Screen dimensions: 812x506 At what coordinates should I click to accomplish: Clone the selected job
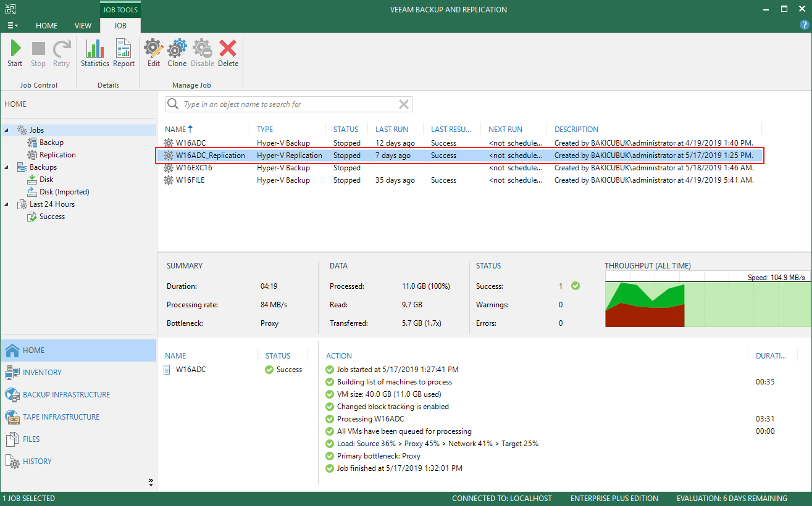[x=177, y=53]
